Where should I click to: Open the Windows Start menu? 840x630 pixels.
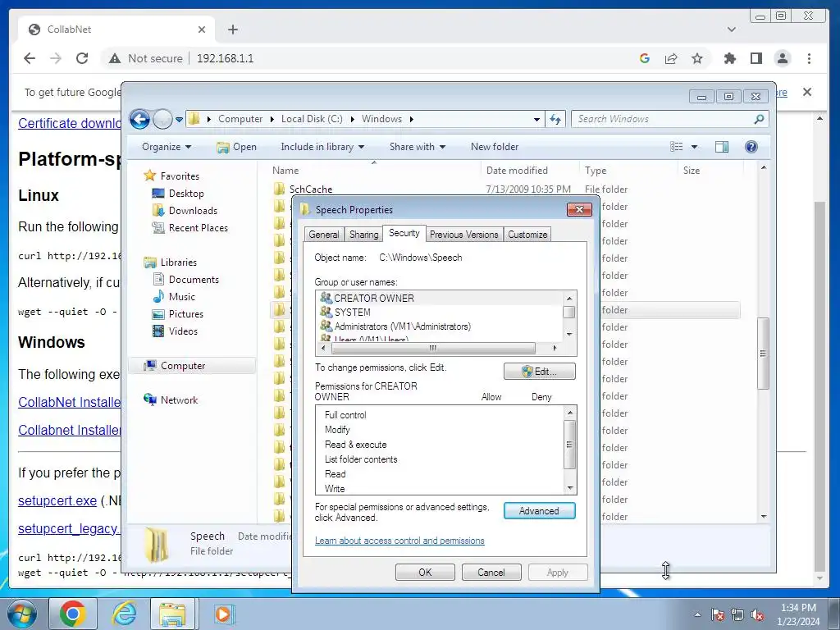(x=22, y=614)
